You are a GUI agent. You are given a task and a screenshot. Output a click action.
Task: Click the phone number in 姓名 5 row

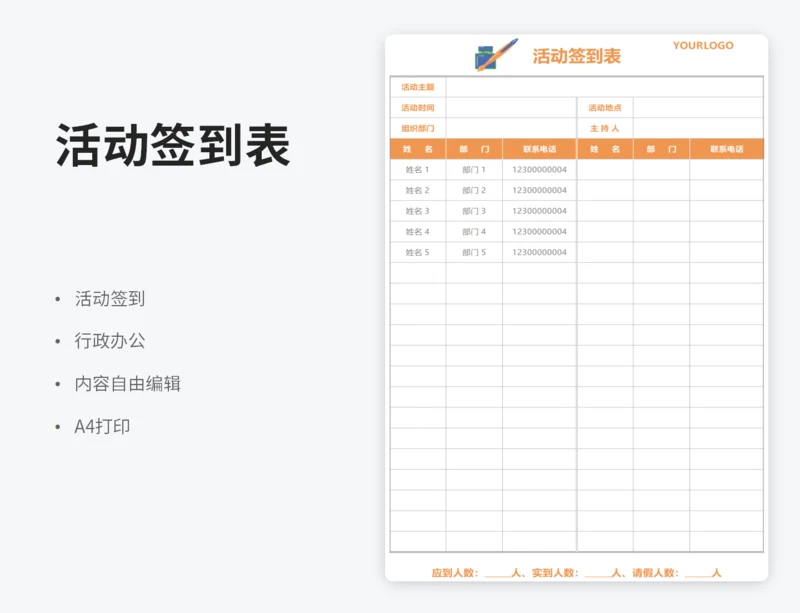(539, 252)
